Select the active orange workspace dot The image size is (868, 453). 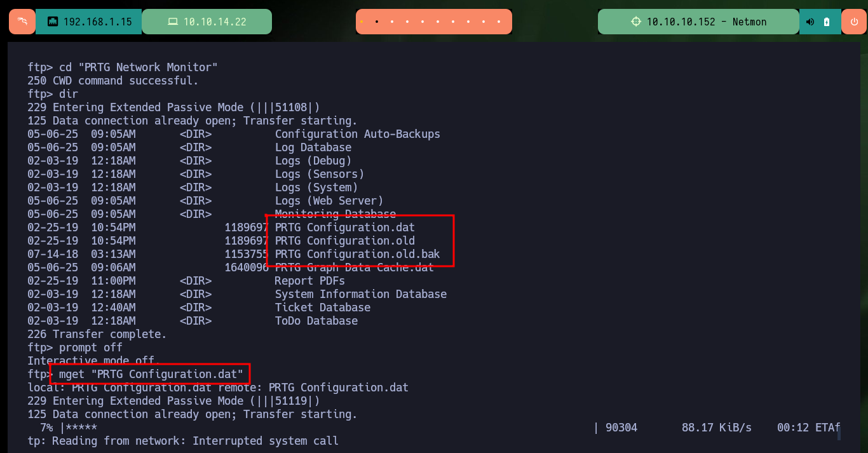[362, 22]
